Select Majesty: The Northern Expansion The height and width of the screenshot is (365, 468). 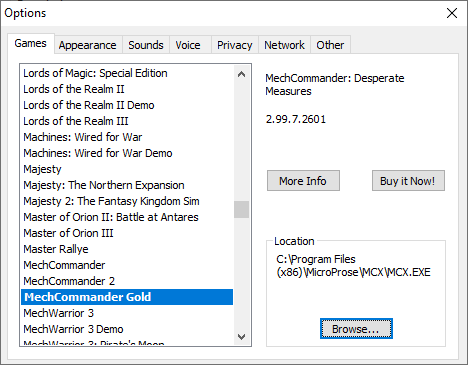tap(127, 185)
